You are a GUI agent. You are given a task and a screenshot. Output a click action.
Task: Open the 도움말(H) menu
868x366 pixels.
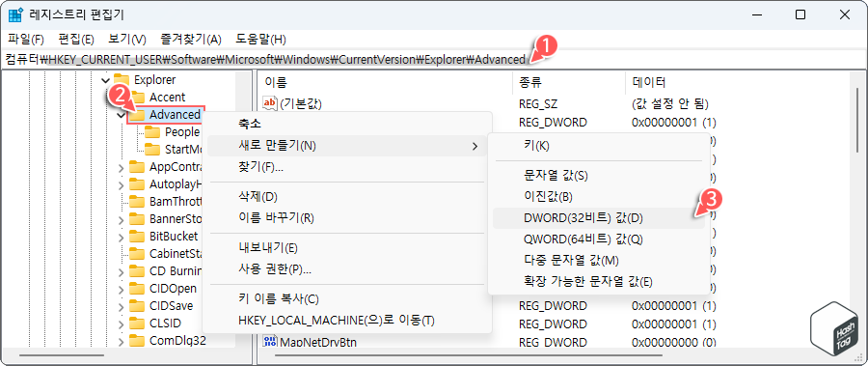pos(260,40)
